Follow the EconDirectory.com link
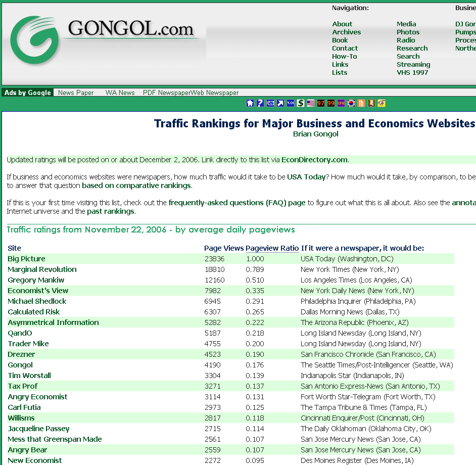476x465 pixels. point(314,160)
